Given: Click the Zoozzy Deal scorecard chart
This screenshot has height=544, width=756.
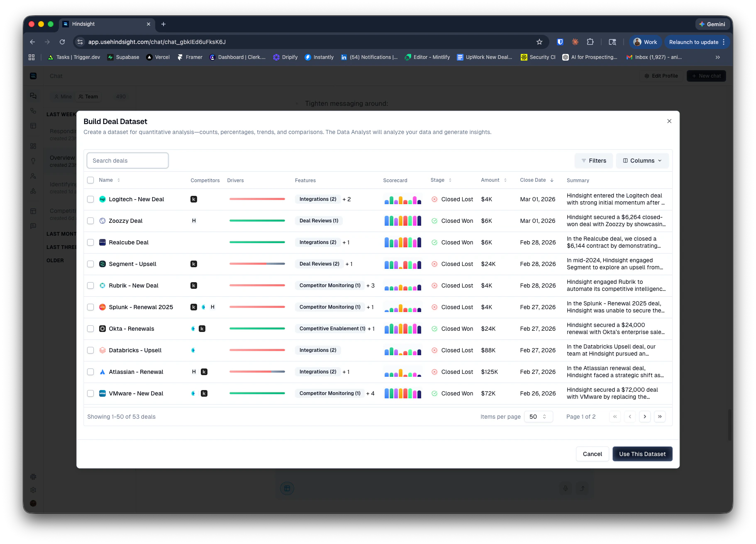Looking at the screenshot, I should (402, 221).
